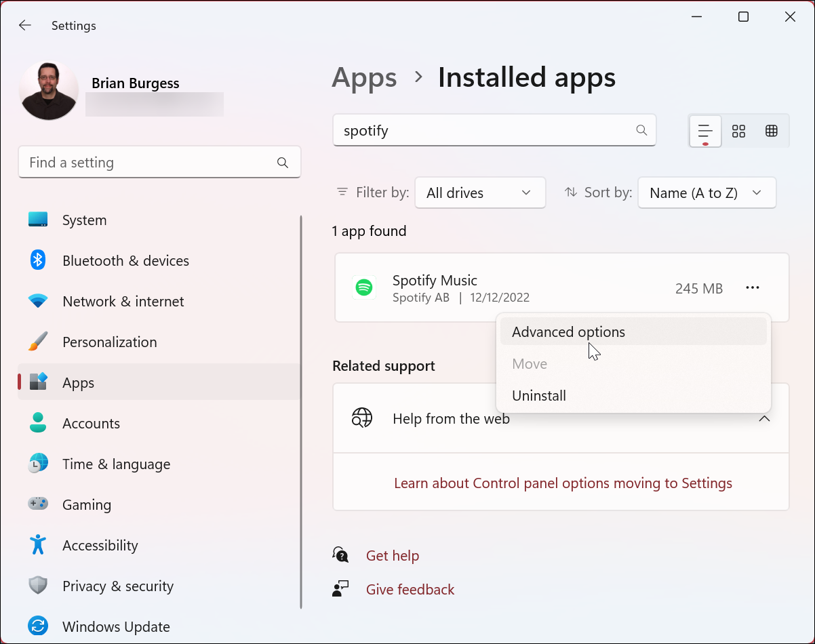The image size is (815, 644).
Task: Click the Apps breadcrumb link
Action: [x=364, y=78]
